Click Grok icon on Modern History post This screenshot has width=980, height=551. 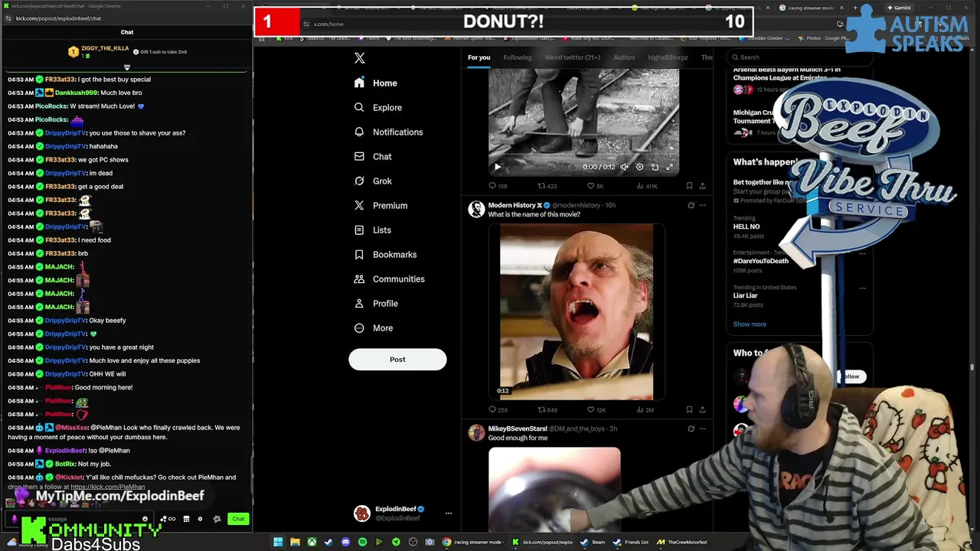691,205
